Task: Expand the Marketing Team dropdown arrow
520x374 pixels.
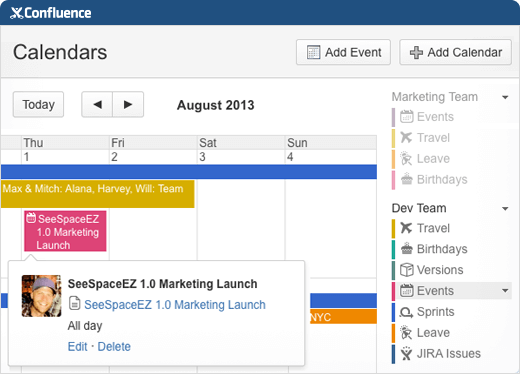Action: click(505, 97)
